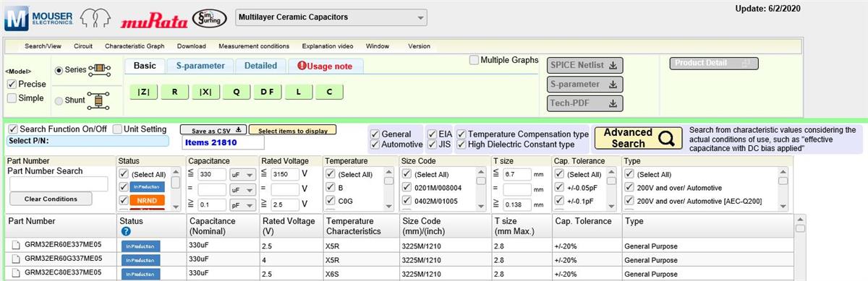Viewport: 868px width, 281px height.
Task: Click up arrow of the Type filter list
Action: click(783, 171)
